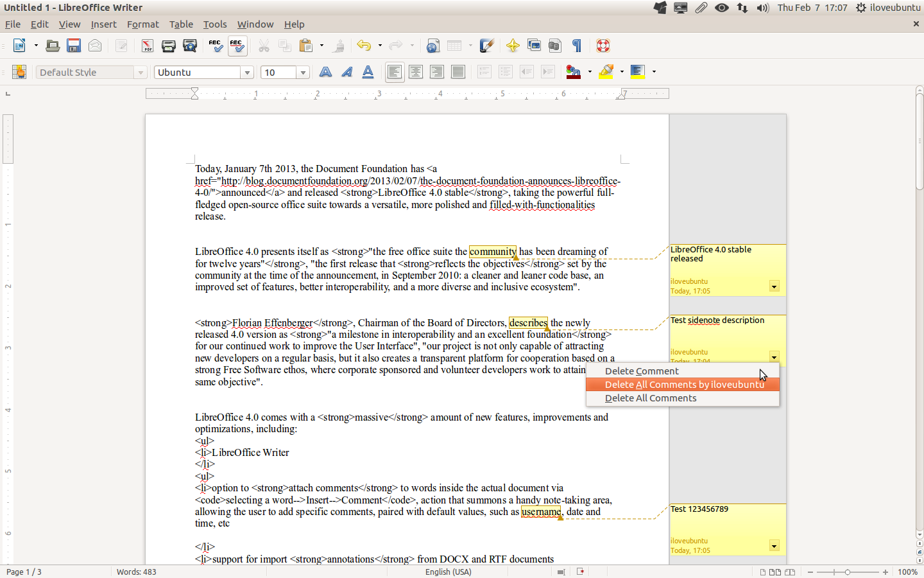Export directly as PDF
This screenshot has height=578, width=924.
148,46
